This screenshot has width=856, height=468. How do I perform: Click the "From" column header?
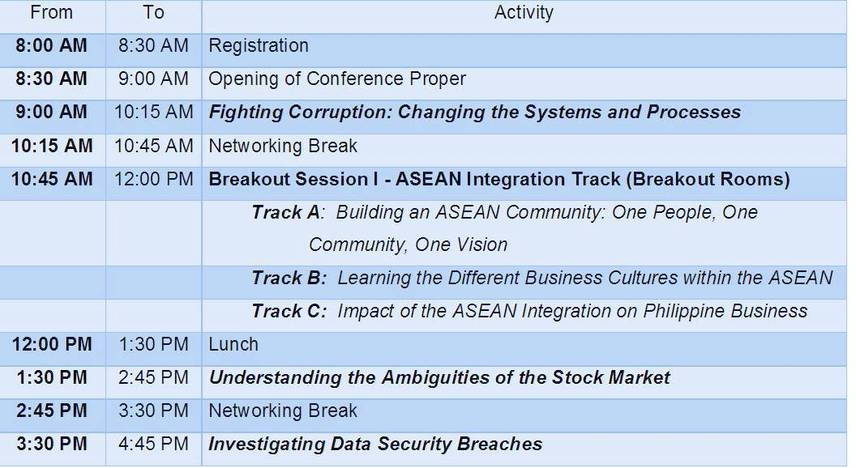52,13
